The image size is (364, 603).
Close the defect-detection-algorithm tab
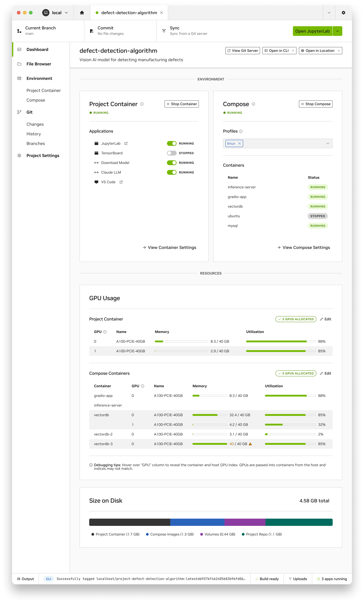point(162,13)
